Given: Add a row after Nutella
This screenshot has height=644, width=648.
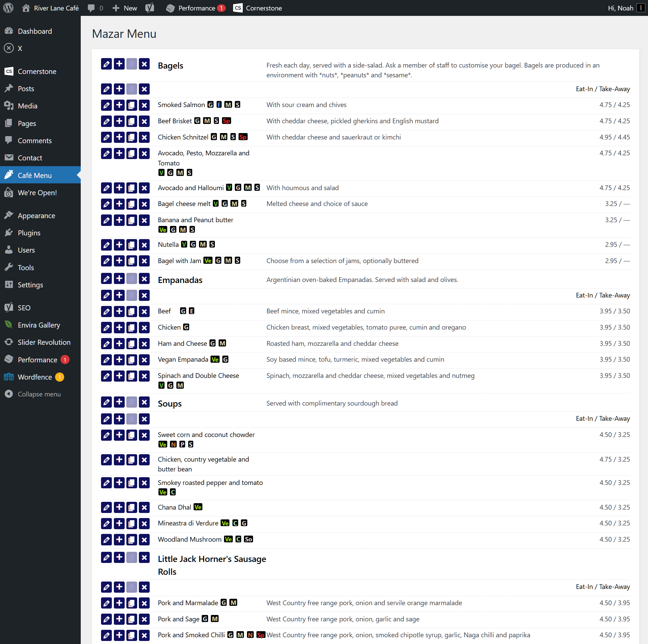Looking at the screenshot, I should point(119,245).
